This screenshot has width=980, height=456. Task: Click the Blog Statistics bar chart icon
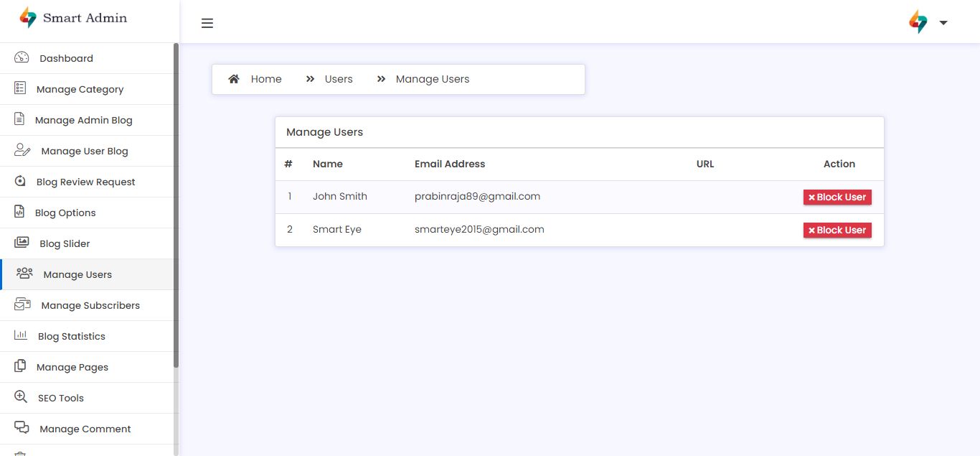click(x=21, y=335)
